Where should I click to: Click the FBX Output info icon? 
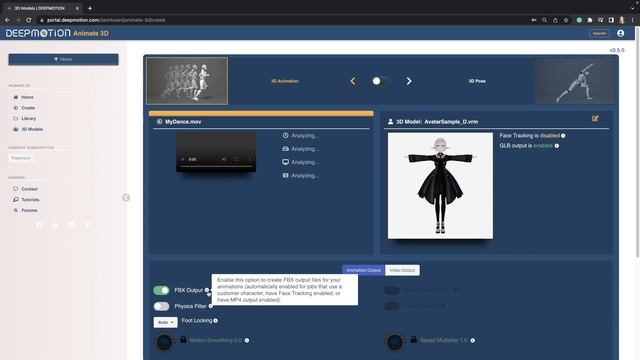click(207, 290)
